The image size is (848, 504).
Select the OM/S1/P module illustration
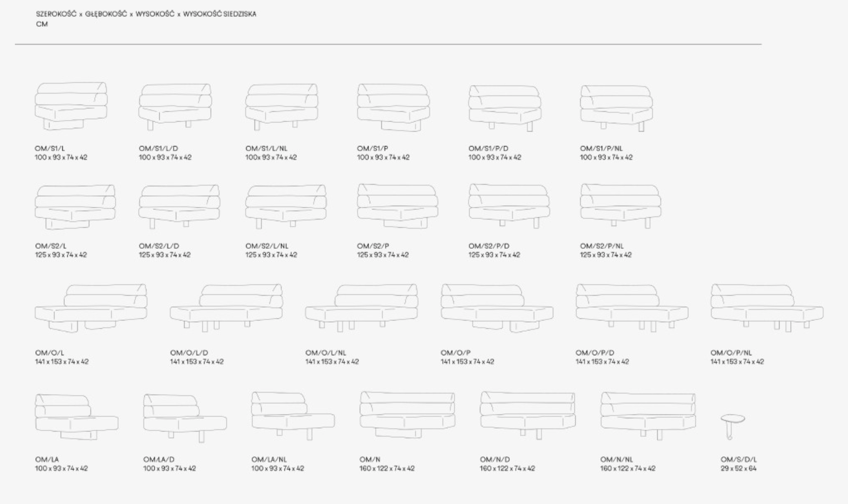[x=393, y=107]
